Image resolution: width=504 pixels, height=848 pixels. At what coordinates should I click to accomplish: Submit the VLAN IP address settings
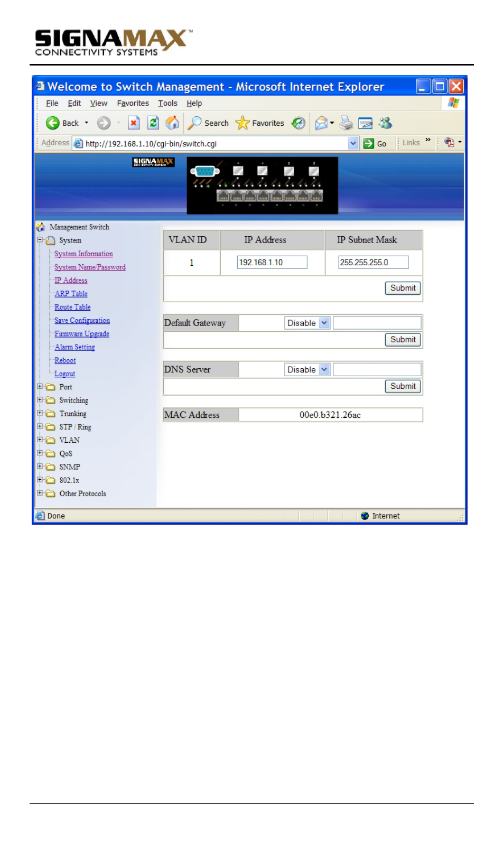[x=403, y=288]
